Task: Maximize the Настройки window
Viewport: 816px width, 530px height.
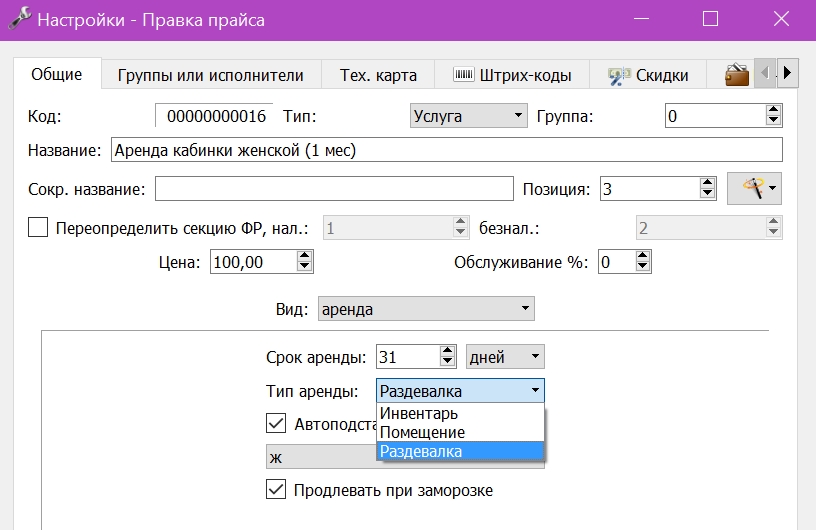Action: click(x=710, y=19)
